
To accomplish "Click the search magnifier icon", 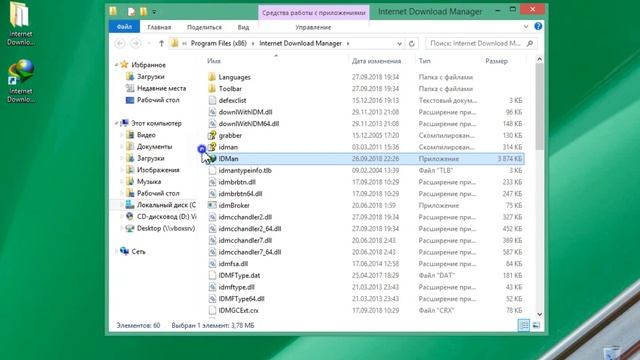I will point(530,43).
